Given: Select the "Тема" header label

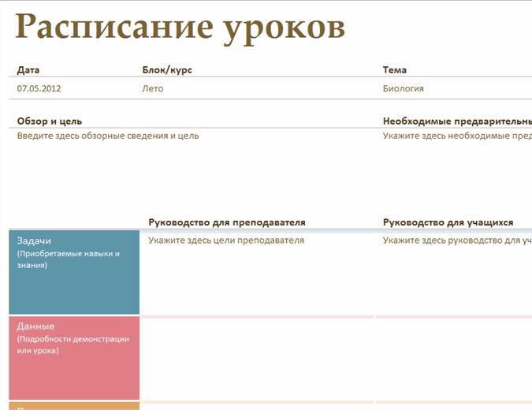Looking at the screenshot, I should 394,70.
